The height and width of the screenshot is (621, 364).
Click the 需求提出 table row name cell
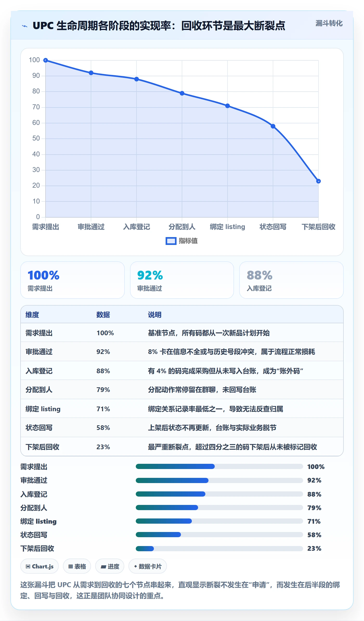pos(39,333)
